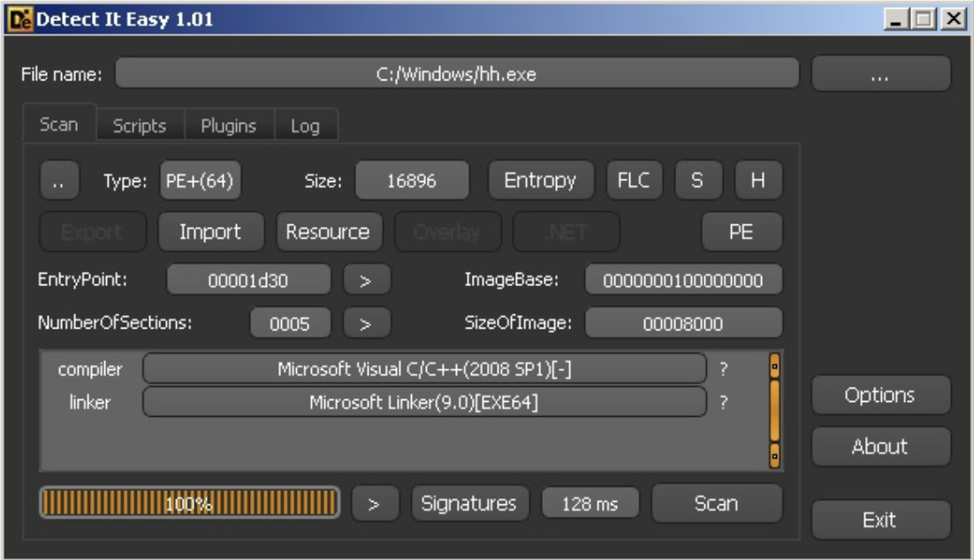
Task: Exit the application with the Exit button
Action: click(x=880, y=519)
